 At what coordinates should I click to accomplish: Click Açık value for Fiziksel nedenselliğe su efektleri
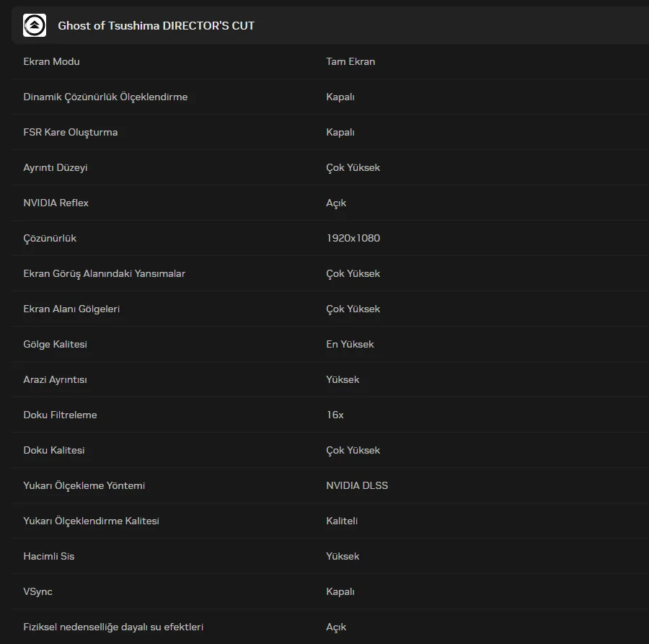[x=336, y=627]
